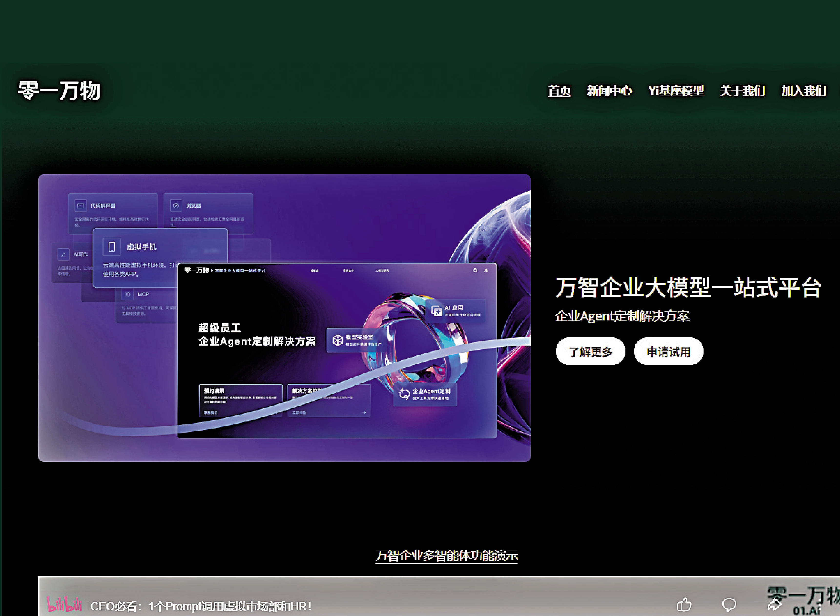Viewport: 840px width, 616px height.
Task: Open the 万智企业多智能体功能演示 link
Action: (x=446, y=555)
